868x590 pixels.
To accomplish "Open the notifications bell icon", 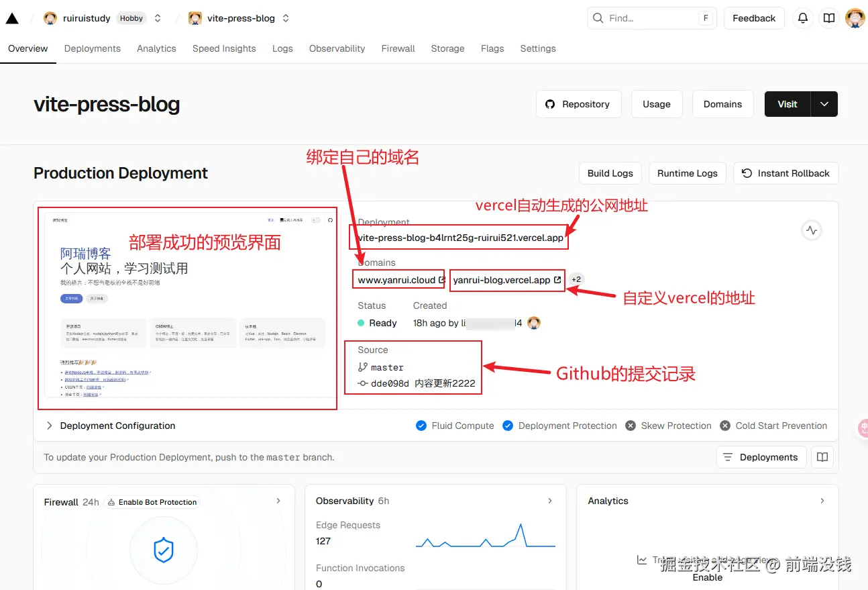I will [802, 18].
